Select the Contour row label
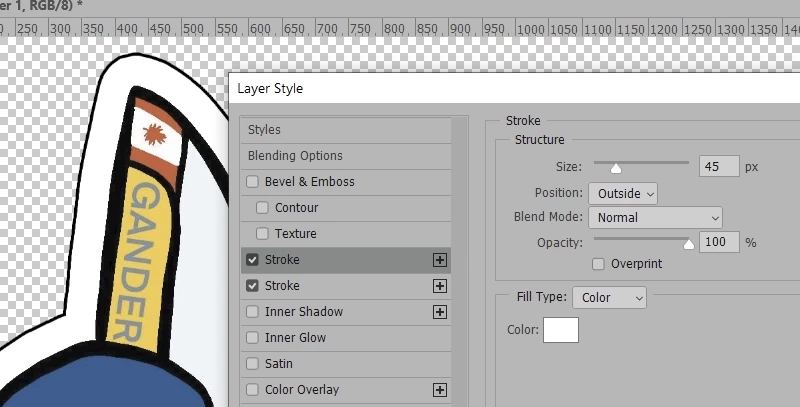 296,208
